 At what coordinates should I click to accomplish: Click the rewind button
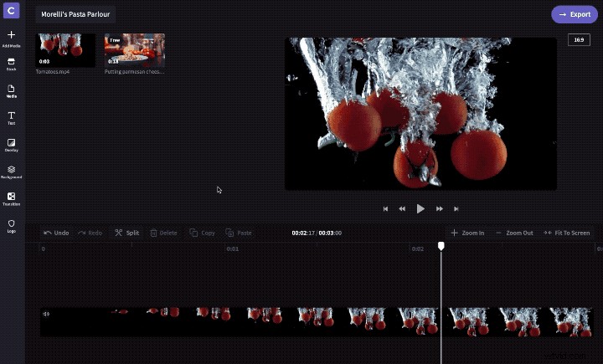point(402,208)
